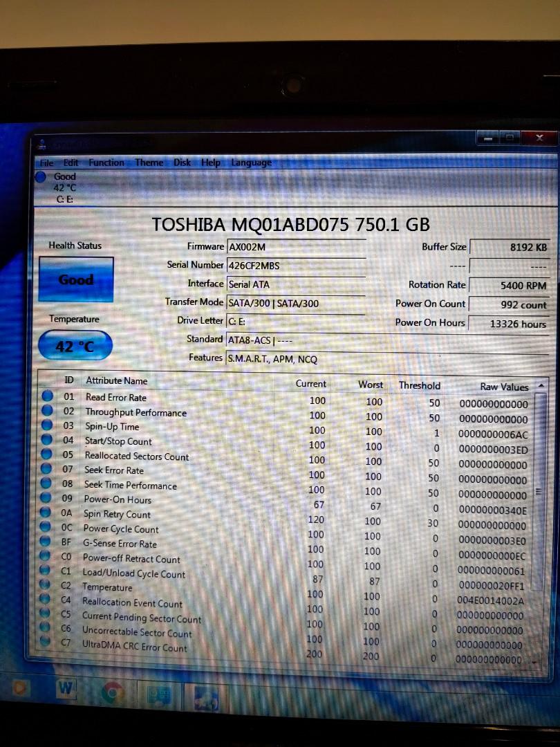This screenshot has height=747, width=560.
Task: Click raw value 0000000006AC in the Start/Stop Count row
Action: pyautogui.click(x=493, y=434)
